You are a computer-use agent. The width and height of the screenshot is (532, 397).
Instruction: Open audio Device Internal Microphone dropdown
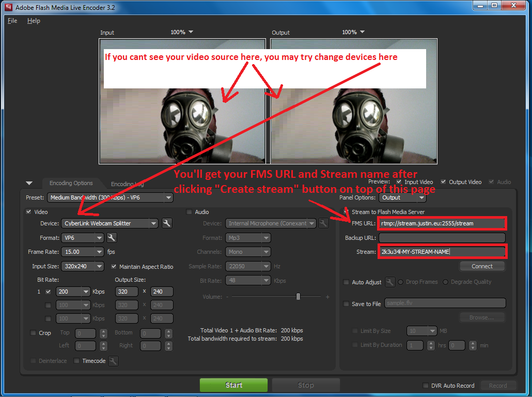pos(271,223)
